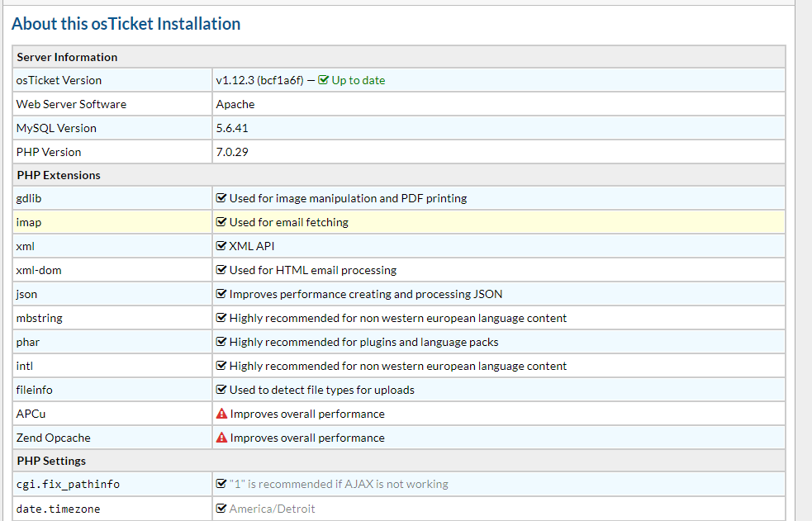Click the check icon in the intl row
Image resolution: width=812 pixels, height=521 pixels.
pyautogui.click(x=221, y=366)
